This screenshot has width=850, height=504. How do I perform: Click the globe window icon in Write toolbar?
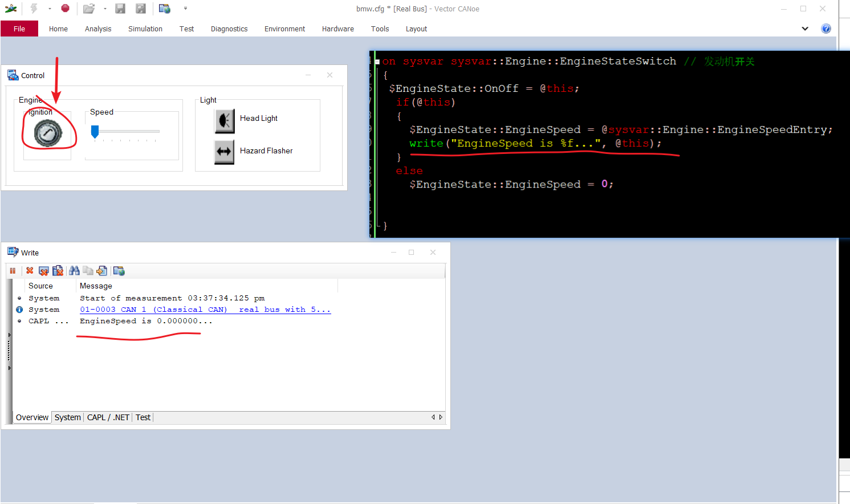click(x=119, y=271)
